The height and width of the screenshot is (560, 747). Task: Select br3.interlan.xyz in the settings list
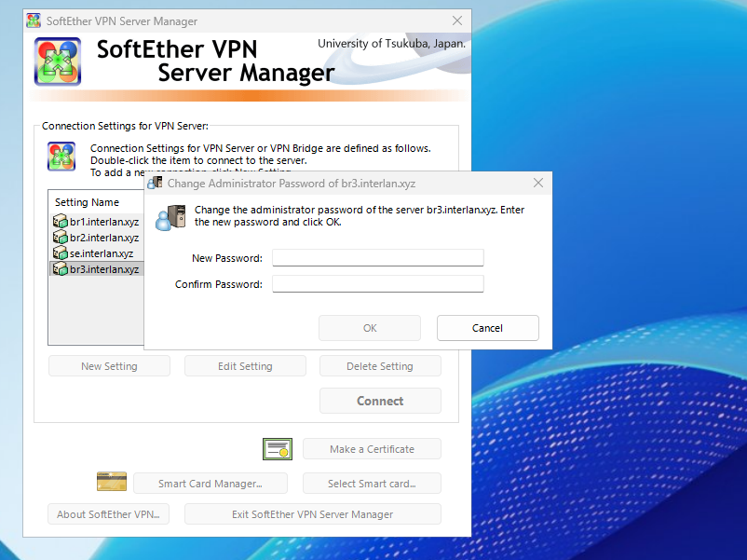tap(97, 268)
